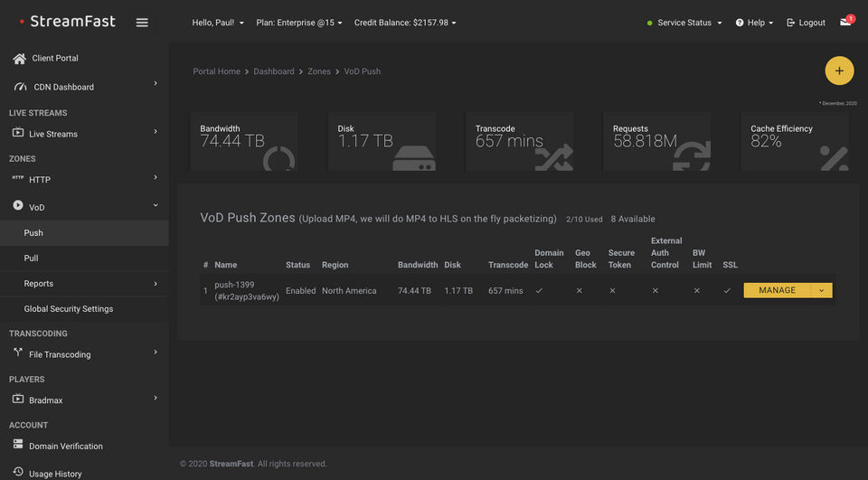Open the mail notifications icon
The height and width of the screenshot is (480, 868).
[845, 22]
